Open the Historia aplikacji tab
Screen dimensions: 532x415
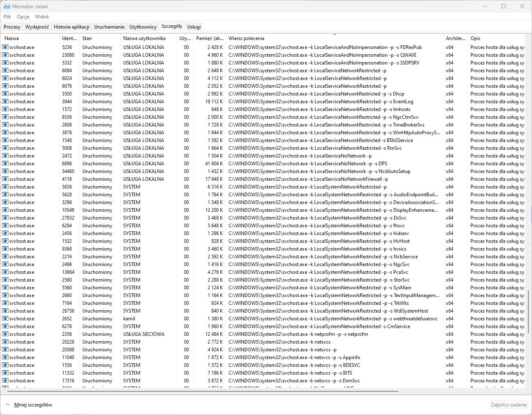[71, 27]
